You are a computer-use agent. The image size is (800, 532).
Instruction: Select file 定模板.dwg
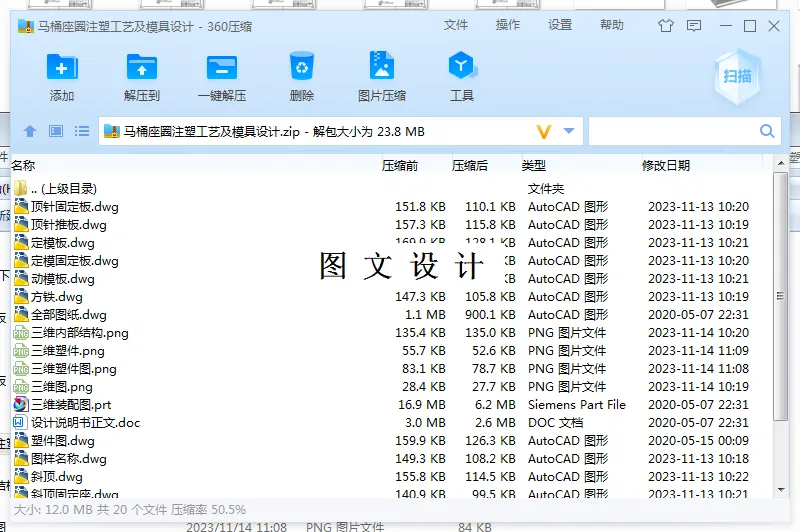[x=391, y=243]
